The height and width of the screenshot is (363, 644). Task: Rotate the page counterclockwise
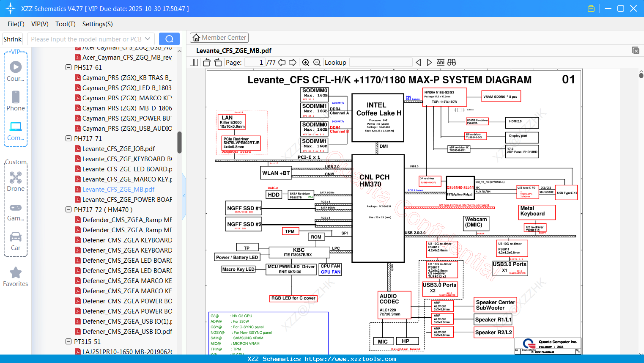pos(207,63)
